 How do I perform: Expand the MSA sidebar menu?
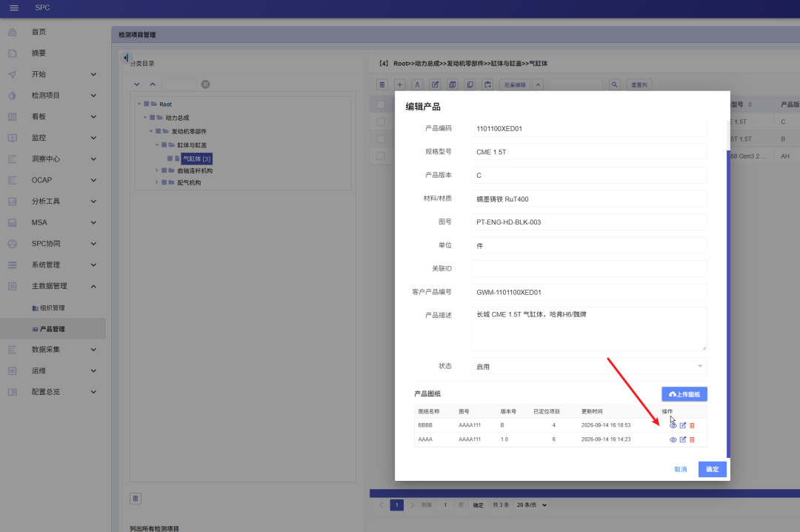53,222
